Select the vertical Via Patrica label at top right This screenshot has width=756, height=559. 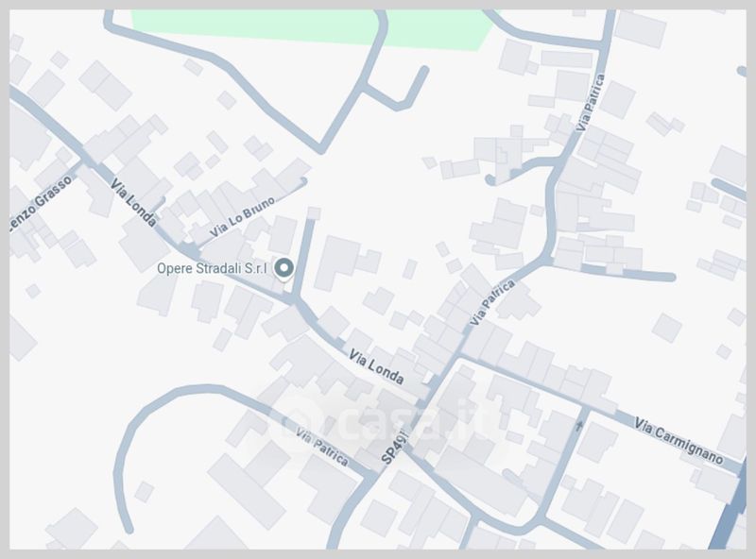(x=590, y=102)
